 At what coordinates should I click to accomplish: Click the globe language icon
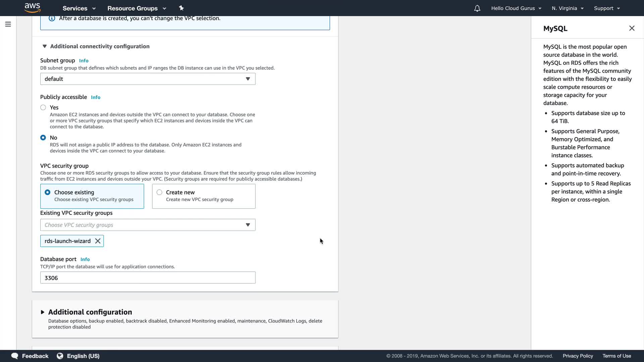point(60,356)
